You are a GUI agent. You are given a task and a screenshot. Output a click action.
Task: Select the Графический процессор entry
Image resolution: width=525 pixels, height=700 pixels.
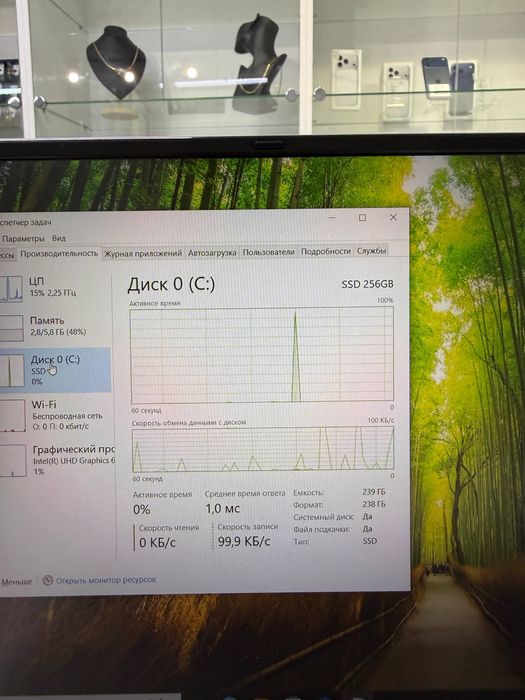tap(56, 460)
